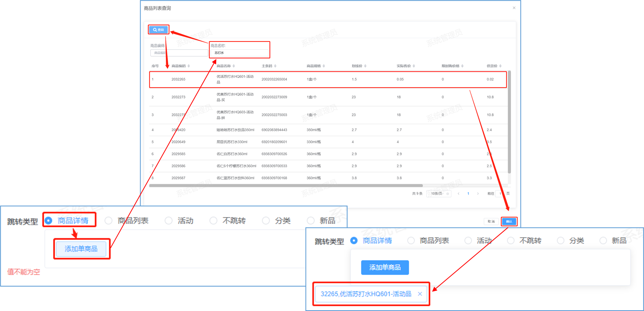644x311 pixels.
Task: Select row with code 2032273
Action: (x=328, y=97)
